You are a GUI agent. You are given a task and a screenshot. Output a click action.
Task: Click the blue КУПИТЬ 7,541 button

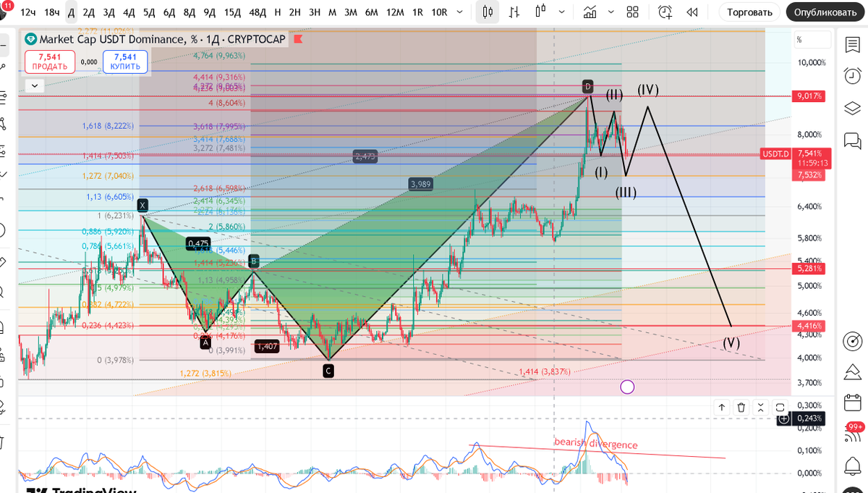click(125, 62)
